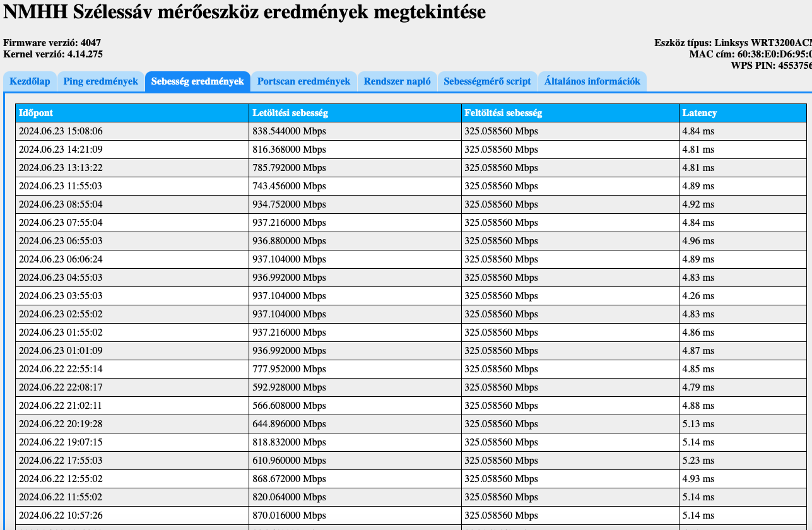Click timestamp 2024.06.22 22:08:17
The width and height of the screenshot is (812, 530).
61,387
